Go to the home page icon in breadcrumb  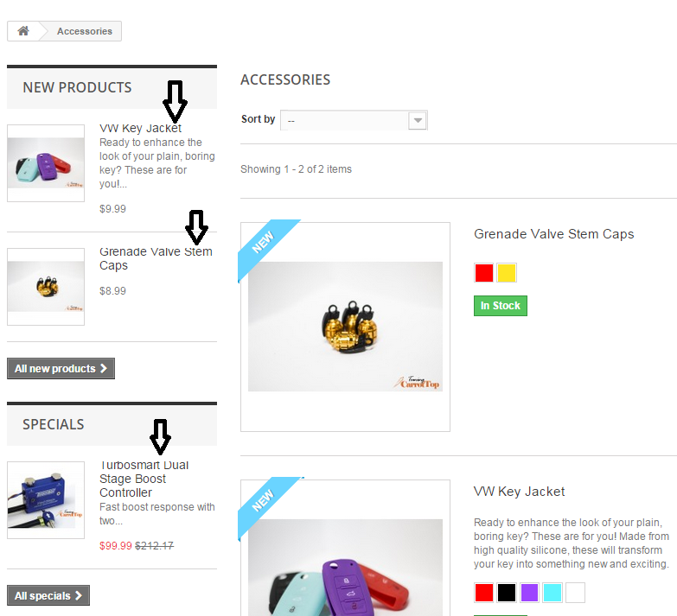tap(23, 31)
